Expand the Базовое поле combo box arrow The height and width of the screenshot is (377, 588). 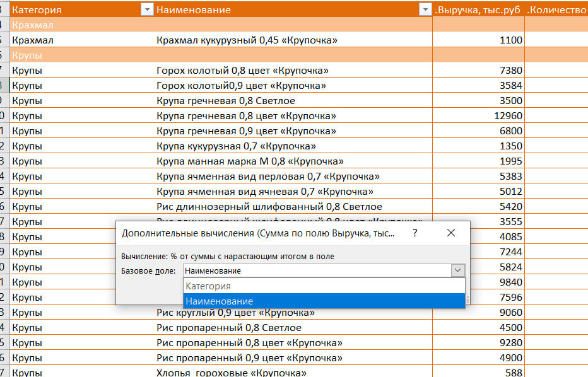tap(457, 270)
